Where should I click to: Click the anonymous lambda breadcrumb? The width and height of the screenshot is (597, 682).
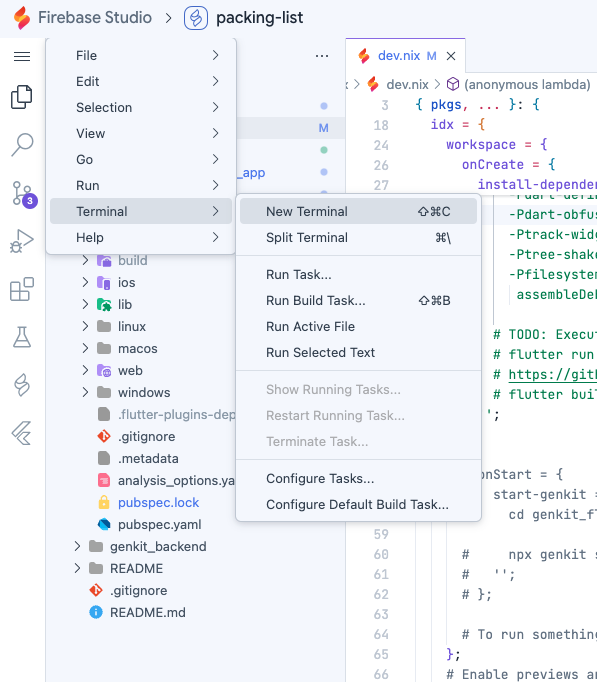(x=527, y=84)
